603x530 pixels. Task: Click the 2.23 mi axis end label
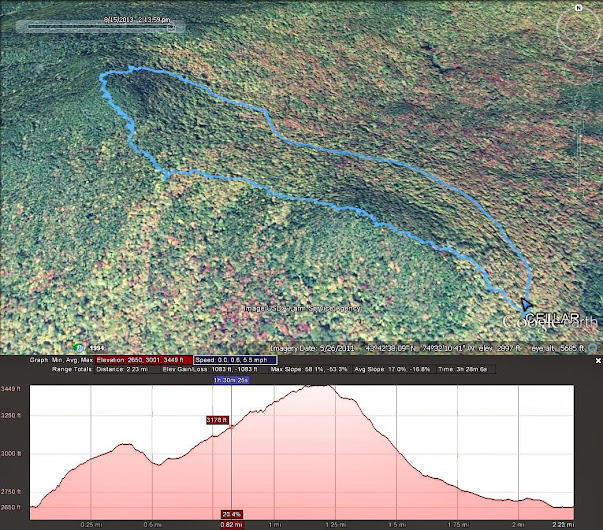[563, 525]
